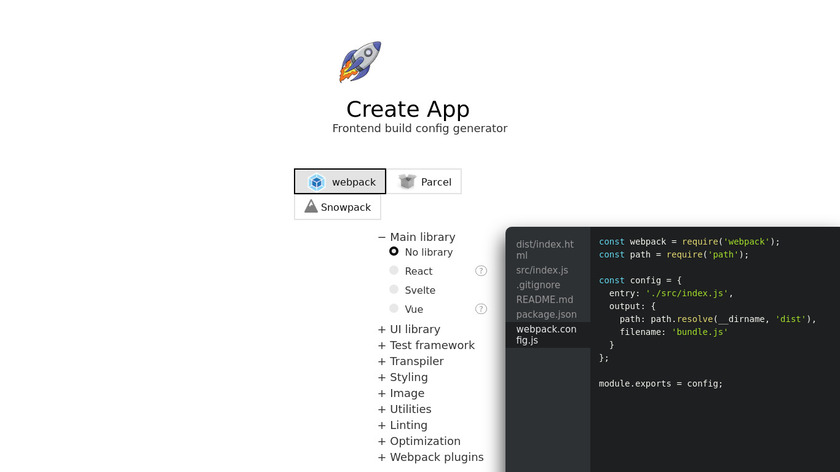Click the rocket logo icon
Viewport: 840px width, 472px height.
click(360, 62)
